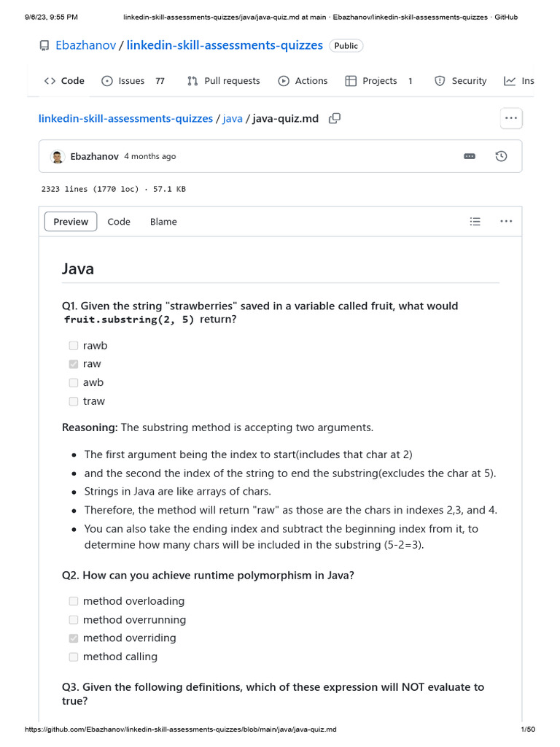
Task: Switch to the Blame view
Action: (x=163, y=222)
